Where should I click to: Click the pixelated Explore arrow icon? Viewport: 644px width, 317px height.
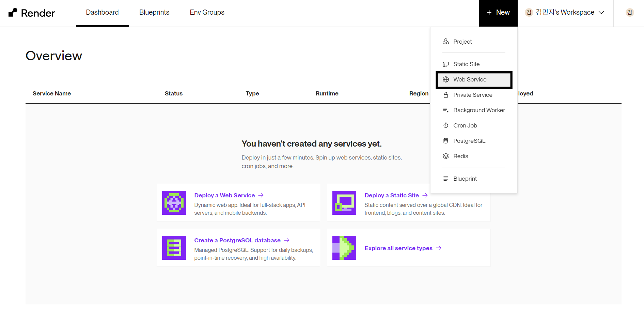click(344, 248)
